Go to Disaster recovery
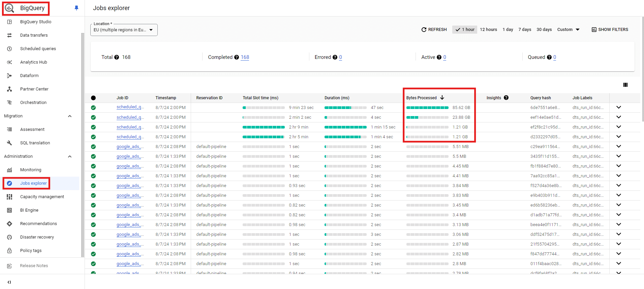The height and width of the screenshot is (289, 644). [x=37, y=237]
